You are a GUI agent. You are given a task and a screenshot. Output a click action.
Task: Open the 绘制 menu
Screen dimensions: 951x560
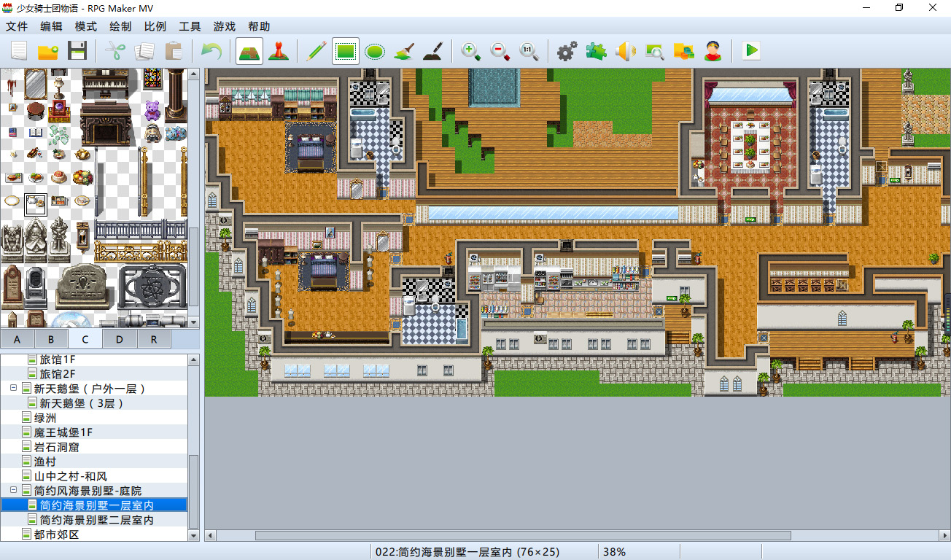(120, 26)
